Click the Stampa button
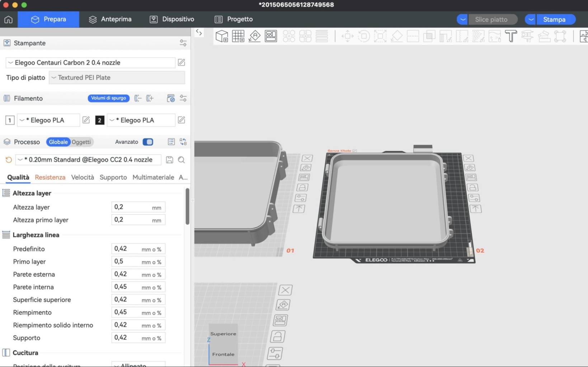Viewport: 588px width, 367px height. pyautogui.click(x=556, y=19)
